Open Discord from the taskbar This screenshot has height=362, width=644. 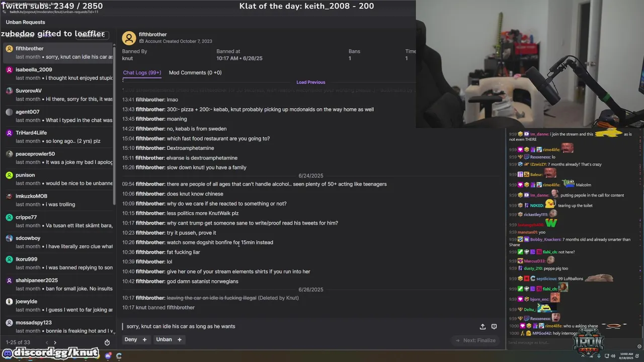click(108, 355)
